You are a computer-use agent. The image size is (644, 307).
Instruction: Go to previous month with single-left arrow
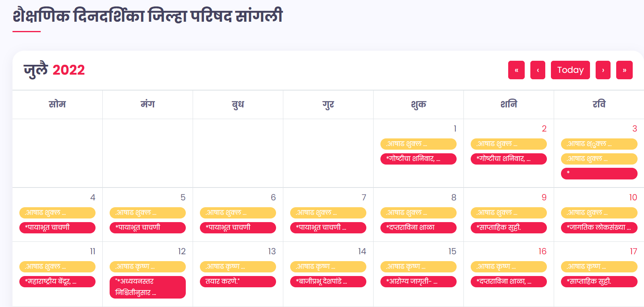tap(538, 70)
